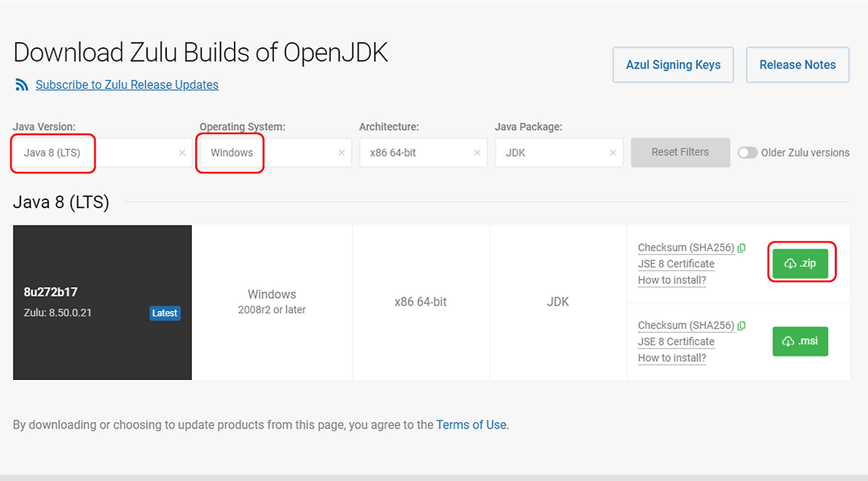Viewport: 868px width, 481px height.
Task: Open the Azul Signing Keys page
Action: [x=673, y=64]
